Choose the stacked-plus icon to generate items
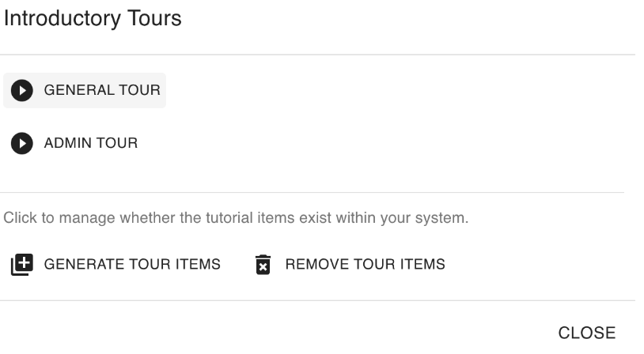Screen dimensions: 644x354 point(21,265)
